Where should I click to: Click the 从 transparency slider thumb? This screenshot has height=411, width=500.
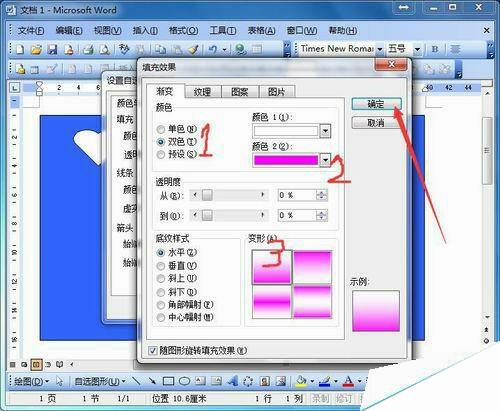tap(207, 195)
